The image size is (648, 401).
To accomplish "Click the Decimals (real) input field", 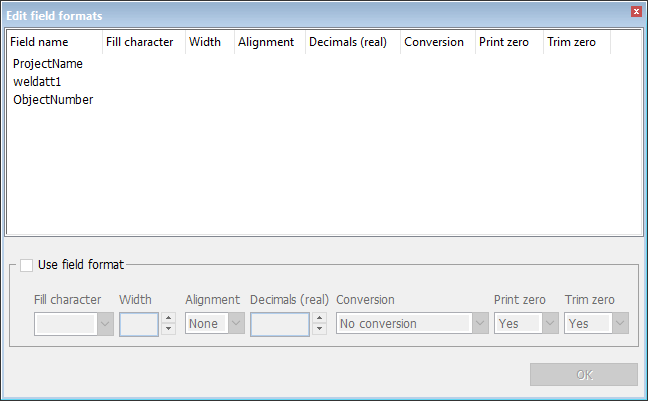I will click(x=280, y=324).
